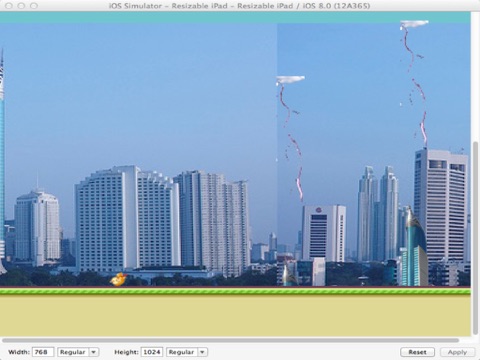Click the vertical scrollbar thumb
Image resolution: width=480 pixels, height=360 pixels.
475,238
